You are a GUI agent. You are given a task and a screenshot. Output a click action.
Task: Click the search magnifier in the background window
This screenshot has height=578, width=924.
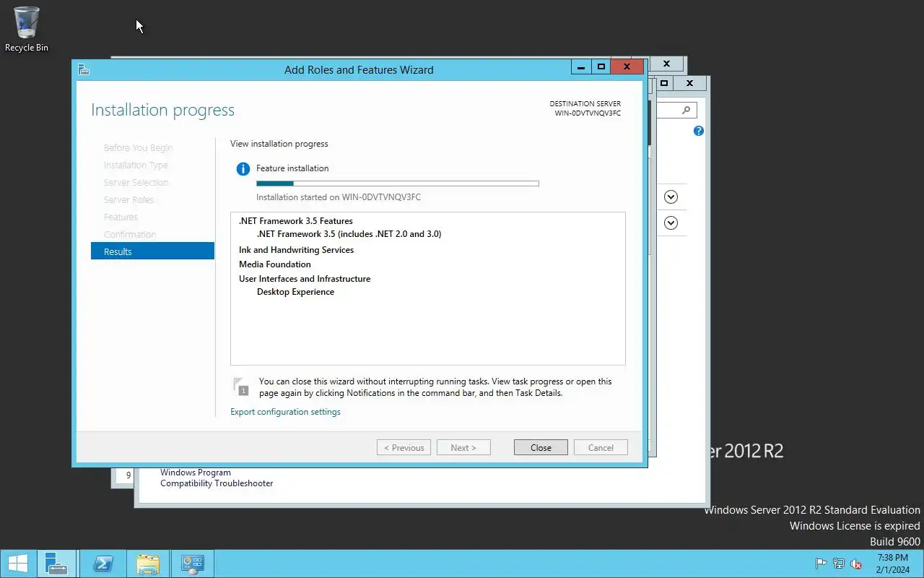tap(686, 111)
